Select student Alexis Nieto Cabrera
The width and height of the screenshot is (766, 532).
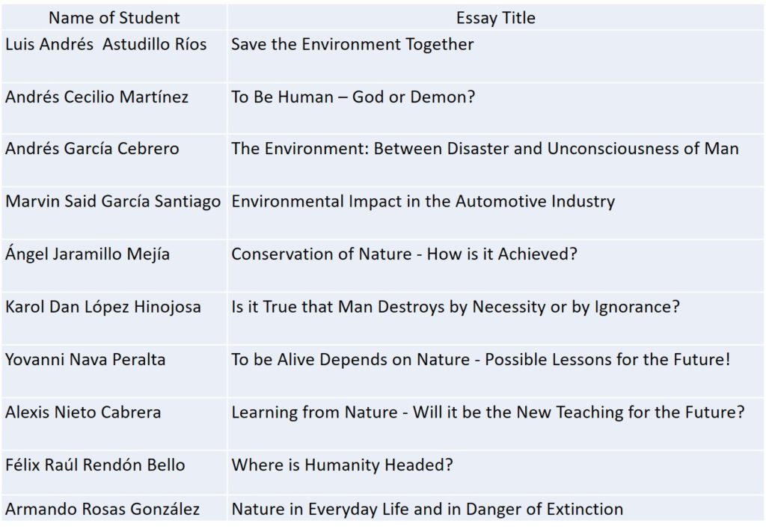pyautogui.click(x=83, y=412)
